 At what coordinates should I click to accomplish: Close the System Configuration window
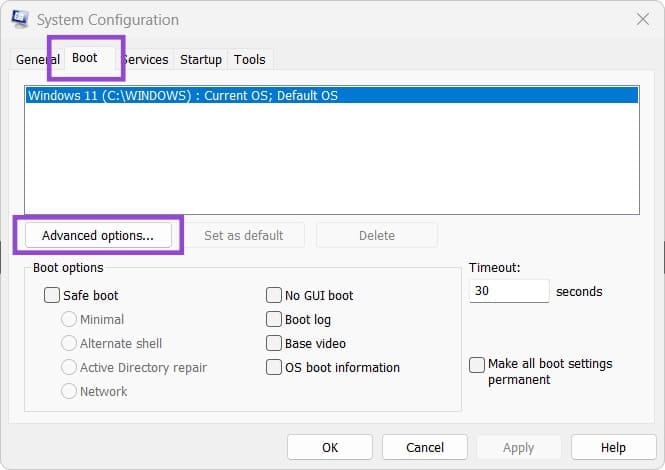(643, 19)
